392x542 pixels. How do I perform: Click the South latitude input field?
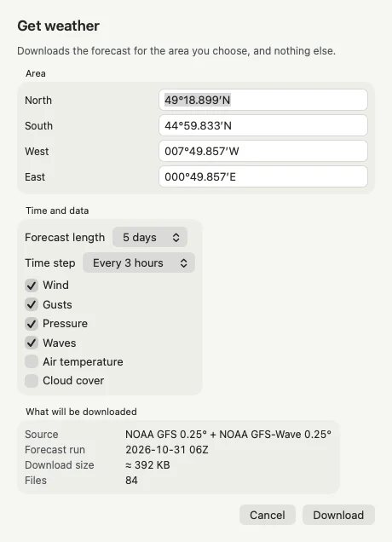coord(263,125)
